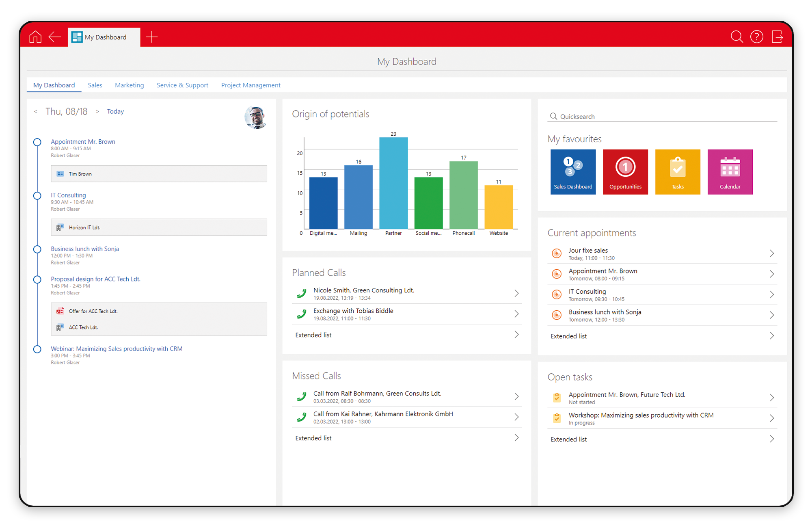Open the Calendar favourite tile
Screen dimensions: 812x528
click(730, 171)
